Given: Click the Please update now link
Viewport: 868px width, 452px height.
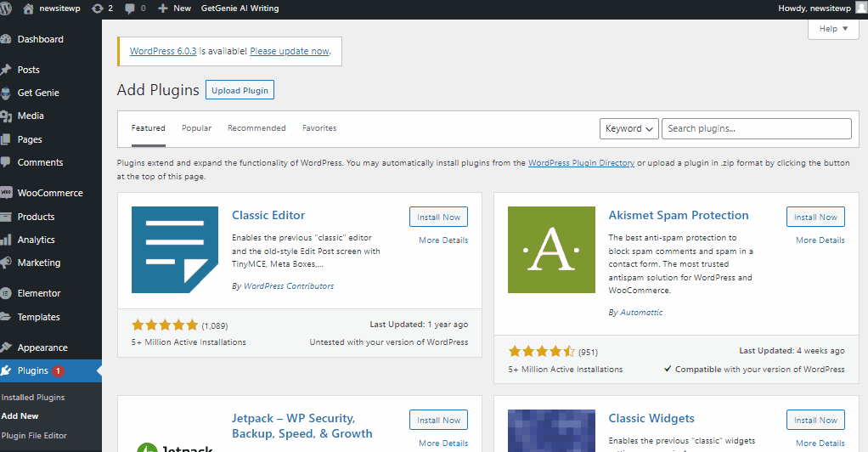Looking at the screenshot, I should pyautogui.click(x=290, y=51).
